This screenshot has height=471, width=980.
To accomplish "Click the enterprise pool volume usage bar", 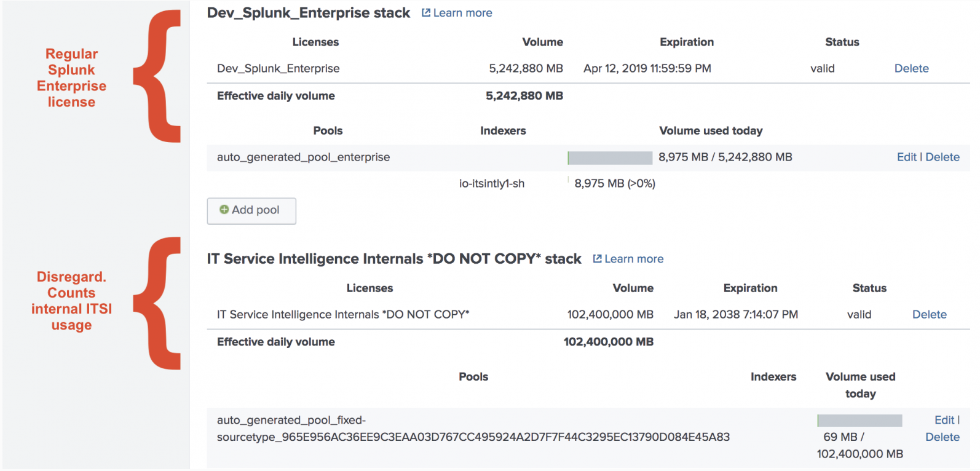I will point(610,157).
